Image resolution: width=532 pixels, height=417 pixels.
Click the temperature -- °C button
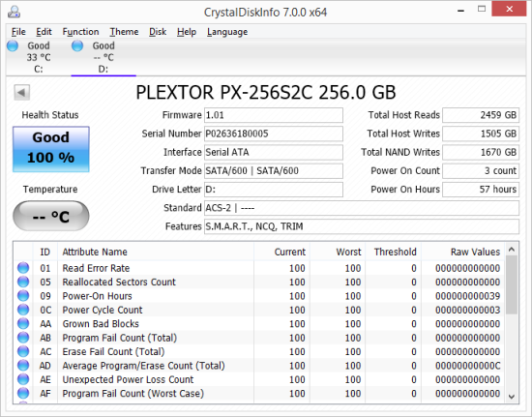click(51, 216)
